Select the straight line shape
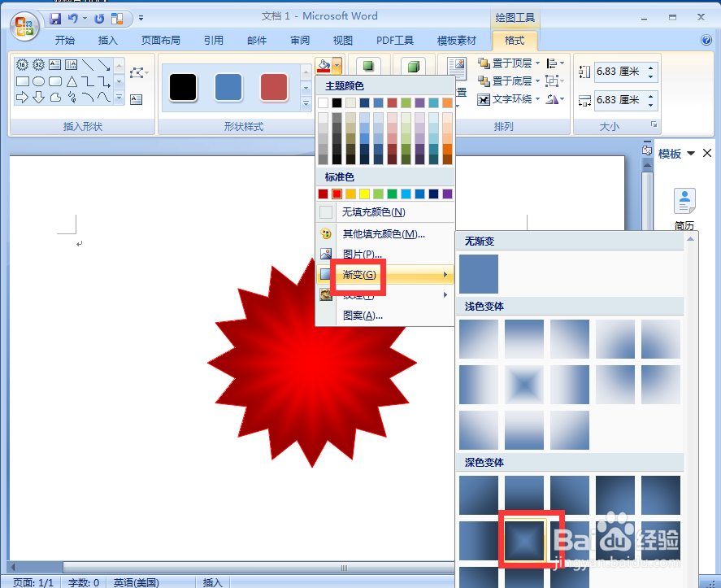 pos(88,65)
